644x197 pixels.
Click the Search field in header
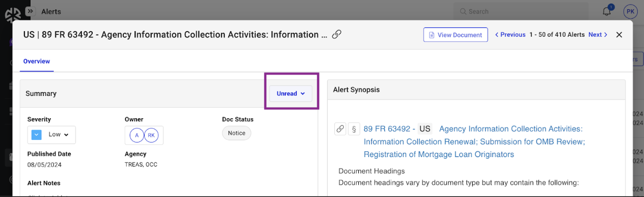tap(521, 11)
